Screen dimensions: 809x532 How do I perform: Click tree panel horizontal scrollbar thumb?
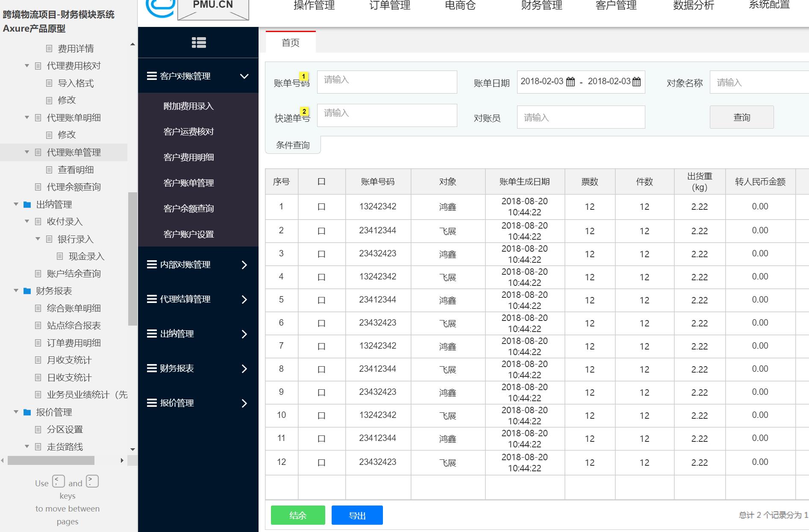point(51,460)
